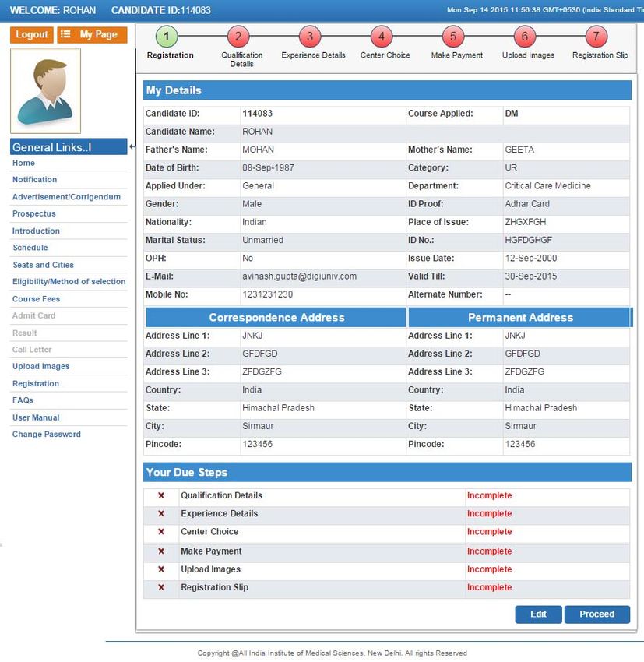
Task: Click the General Links..! sidebar header
Action: (x=69, y=147)
